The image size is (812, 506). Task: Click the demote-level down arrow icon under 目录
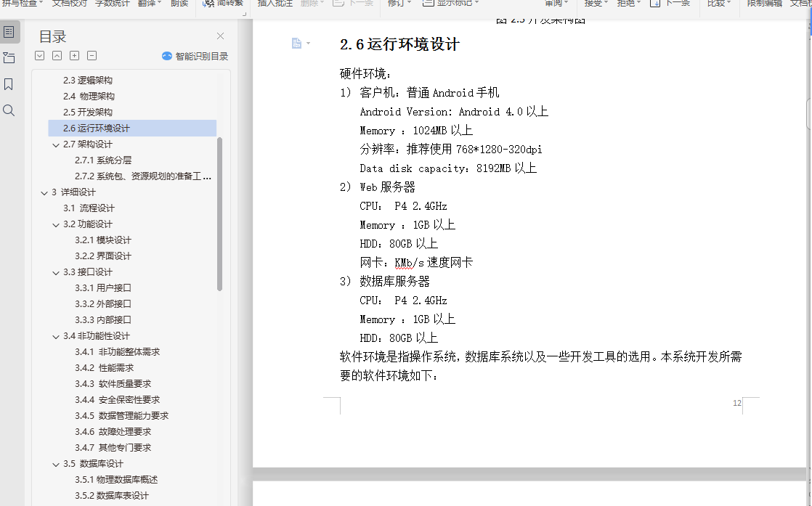39,56
